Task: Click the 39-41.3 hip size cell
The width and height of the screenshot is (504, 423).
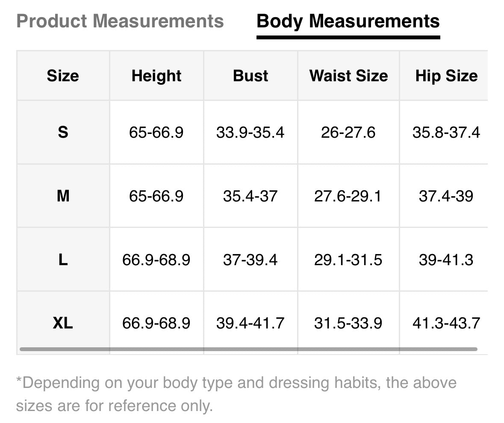Action: 446,260
